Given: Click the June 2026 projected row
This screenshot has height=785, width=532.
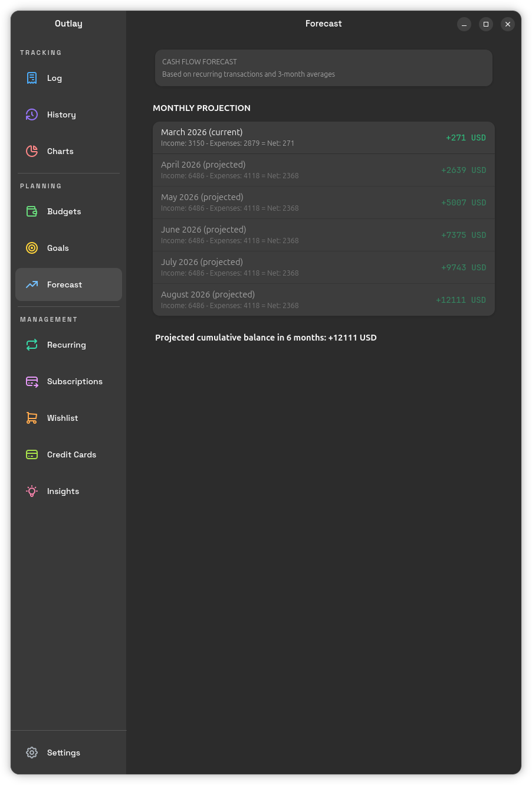Looking at the screenshot, I should [323, 235].
